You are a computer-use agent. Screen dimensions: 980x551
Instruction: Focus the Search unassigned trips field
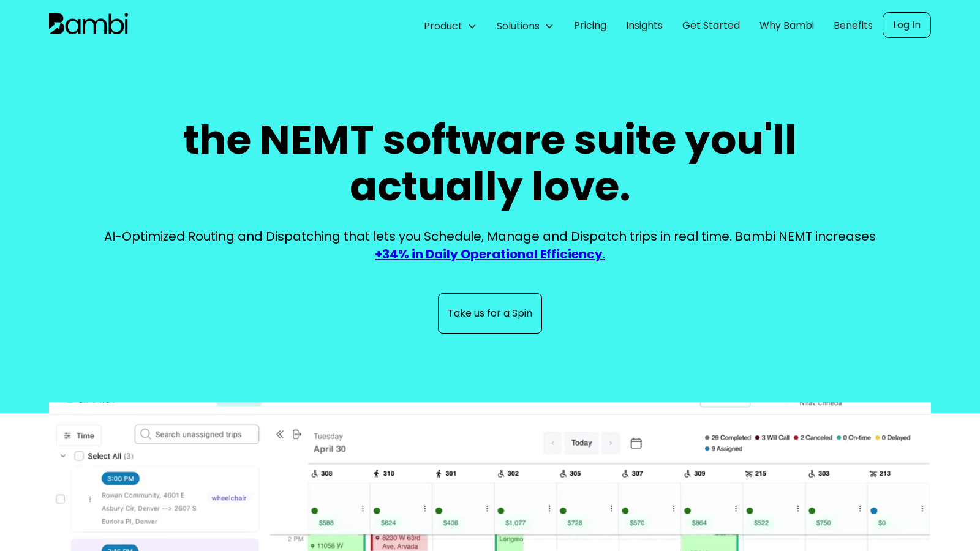point(197,434)
